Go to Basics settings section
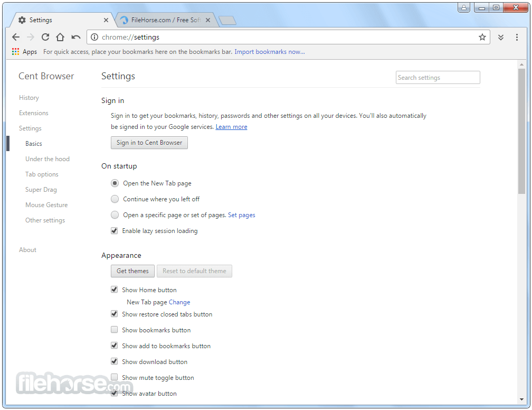This screenshot has width=532, height=410. pyautogui.click(x=34, y=143)
